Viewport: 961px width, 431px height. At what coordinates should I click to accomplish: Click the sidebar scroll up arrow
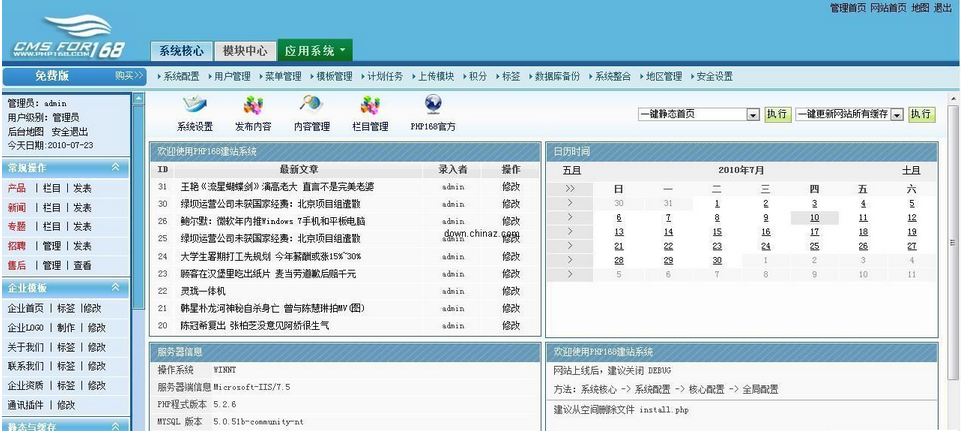click(139, 98)
